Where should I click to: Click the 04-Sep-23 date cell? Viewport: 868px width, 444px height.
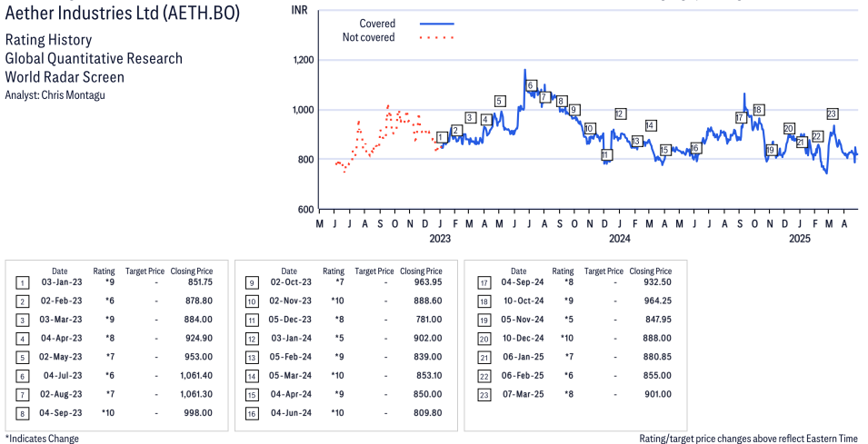(60, 413)
